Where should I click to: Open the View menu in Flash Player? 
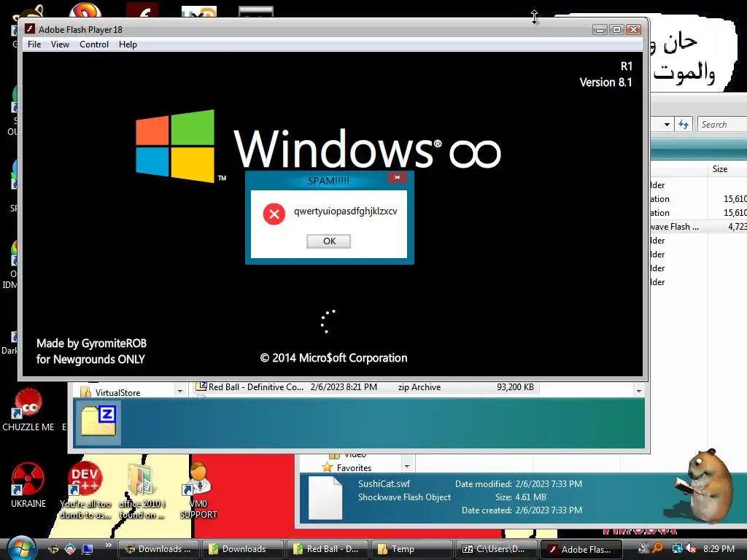coord(60,44)
